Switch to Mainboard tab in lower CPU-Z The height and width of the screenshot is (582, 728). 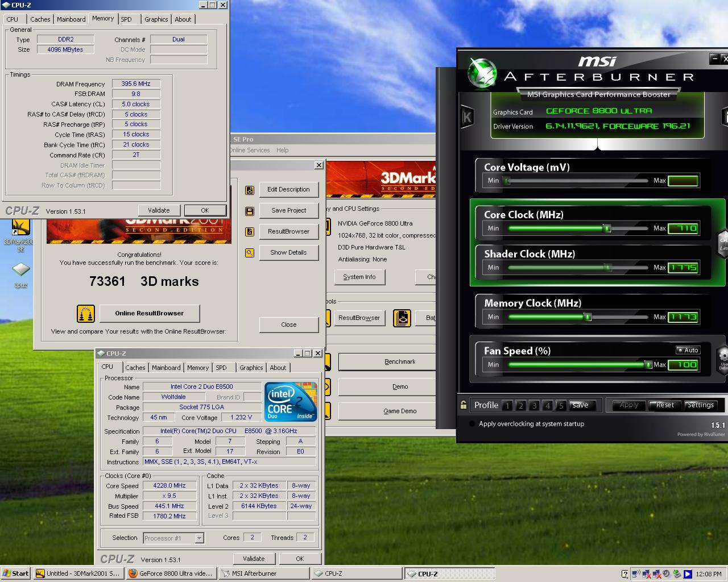click(x=166, y=368)
